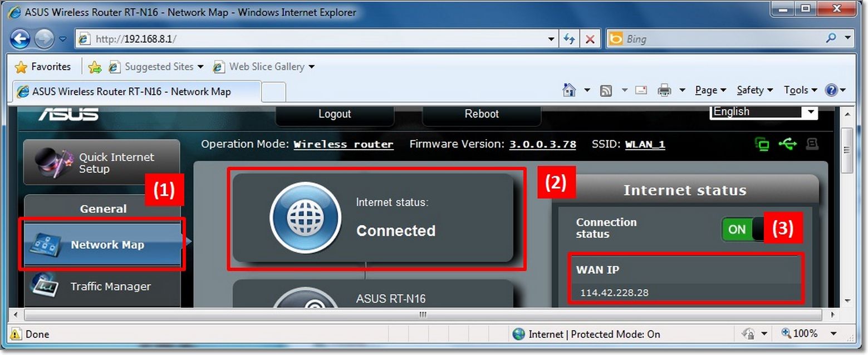Screen dimensions: 868x355
Task: Open a new blank browser tab
Action: (273, 92)
